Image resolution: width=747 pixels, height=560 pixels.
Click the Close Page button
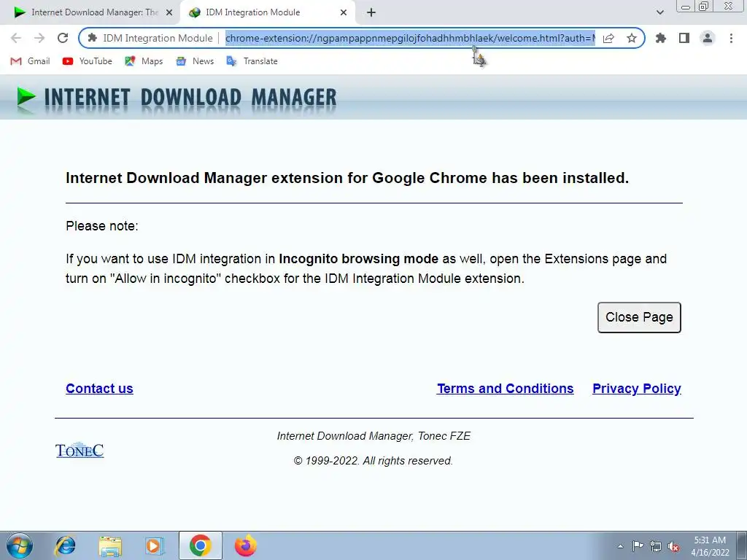pos(639,317)
